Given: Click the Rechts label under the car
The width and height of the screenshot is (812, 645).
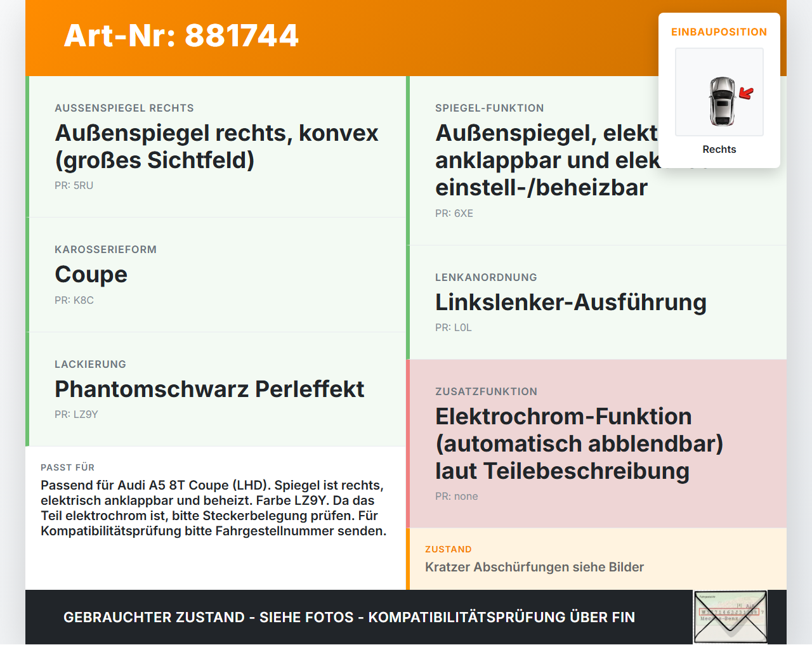Looking at the screenshot, I should (719, 150).
